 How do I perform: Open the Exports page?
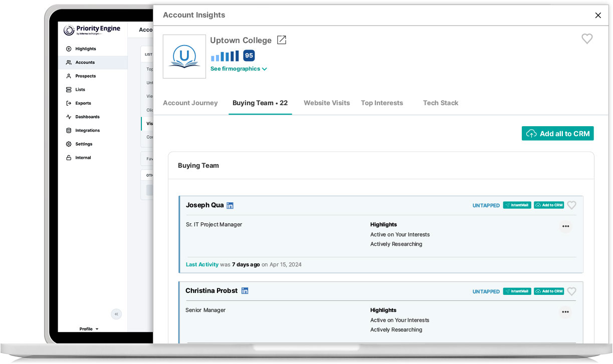(x=83, y=103)
